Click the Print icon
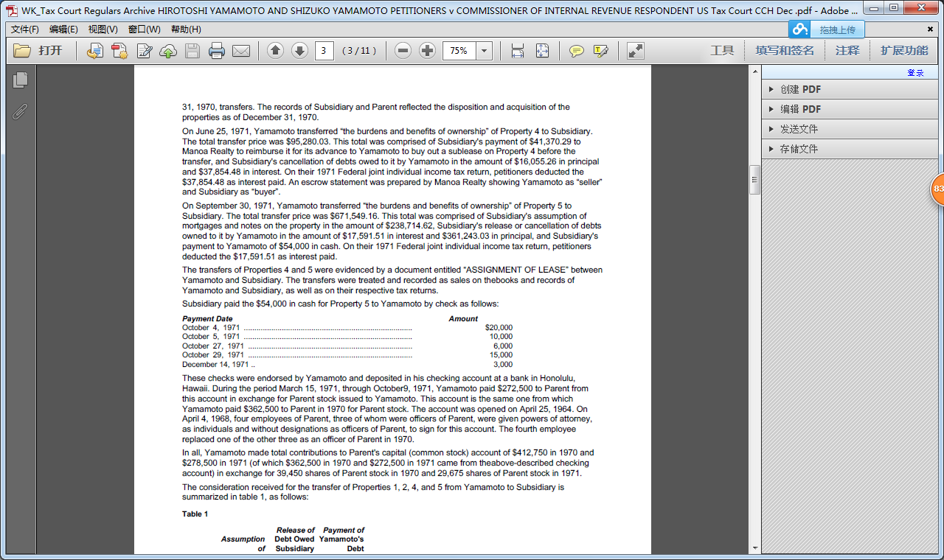Image resolution: width=944 pixels, height=560 pixels. pyautogui.click(x=216, y=51)
